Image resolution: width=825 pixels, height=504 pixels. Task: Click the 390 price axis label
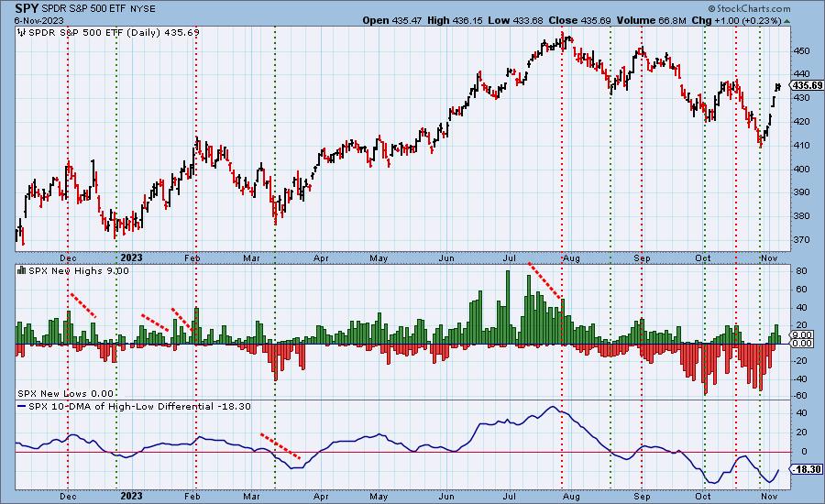[802, 192]
